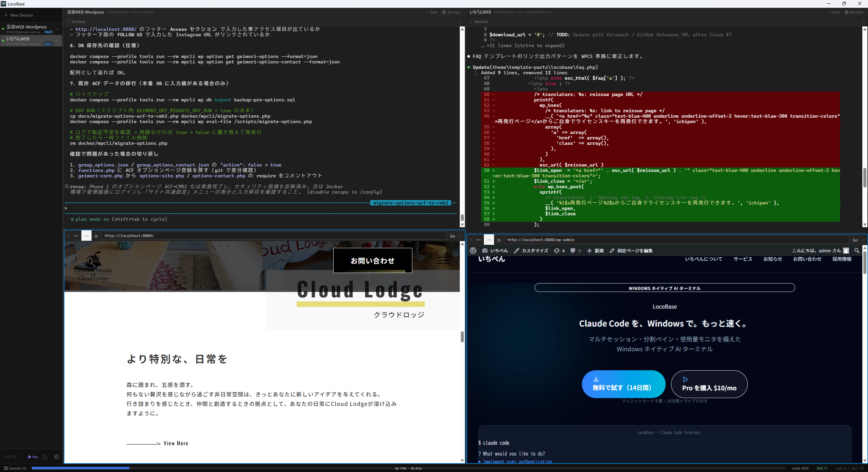This screenshot has height=472, width=868.
Task: Select the 芸森WEB-Wordpress session
Action: point(31,29)
